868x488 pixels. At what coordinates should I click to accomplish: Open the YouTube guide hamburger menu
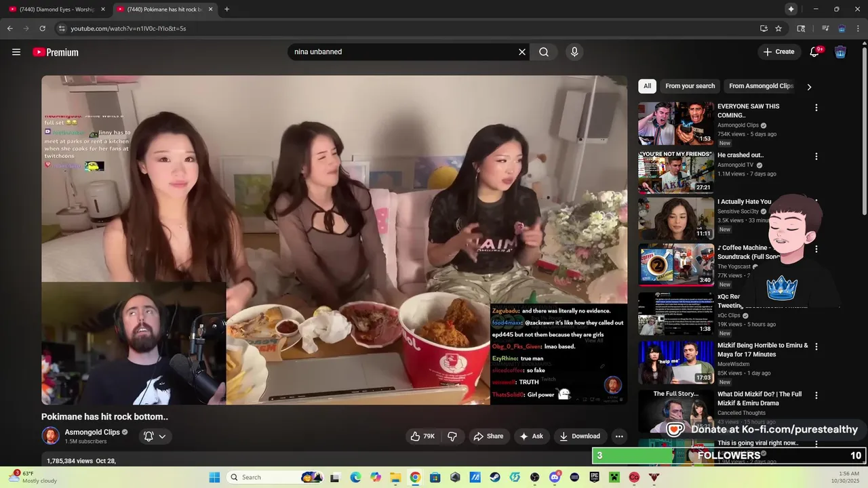click(x=16, y=52)
